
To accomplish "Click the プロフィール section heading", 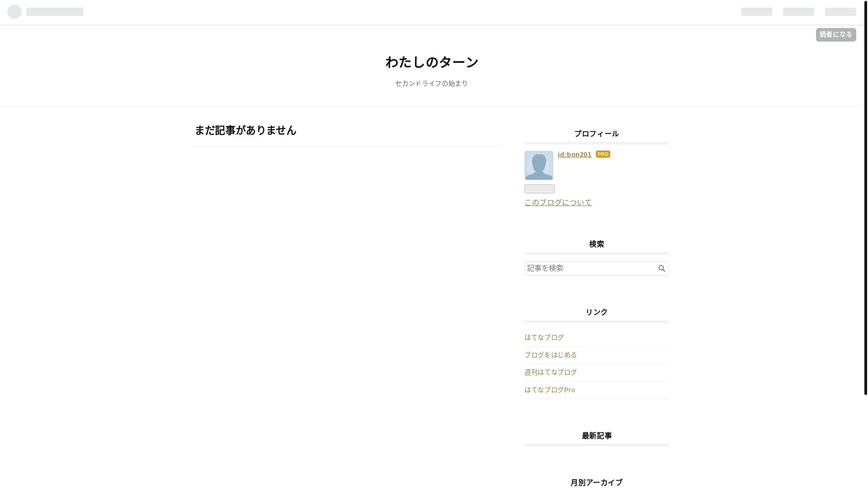I will pyautogui.click(x=597, y=134).
